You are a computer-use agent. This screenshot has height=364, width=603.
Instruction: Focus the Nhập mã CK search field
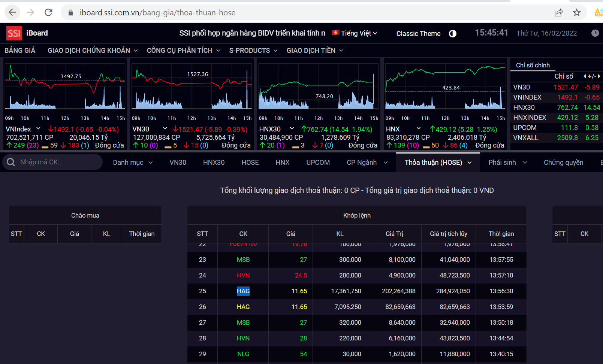click(52, 162)
